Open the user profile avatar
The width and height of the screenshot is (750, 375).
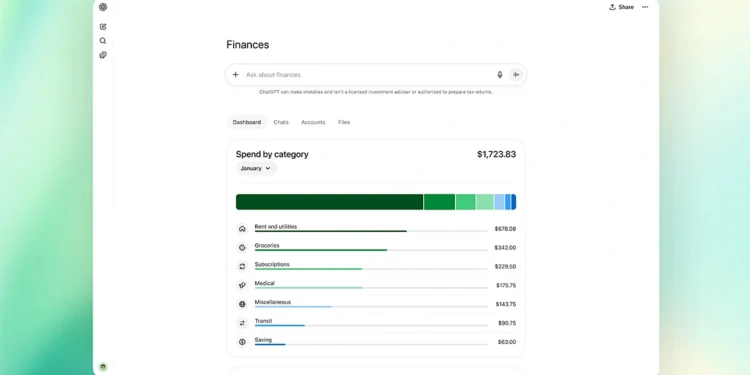pos(103,367)
